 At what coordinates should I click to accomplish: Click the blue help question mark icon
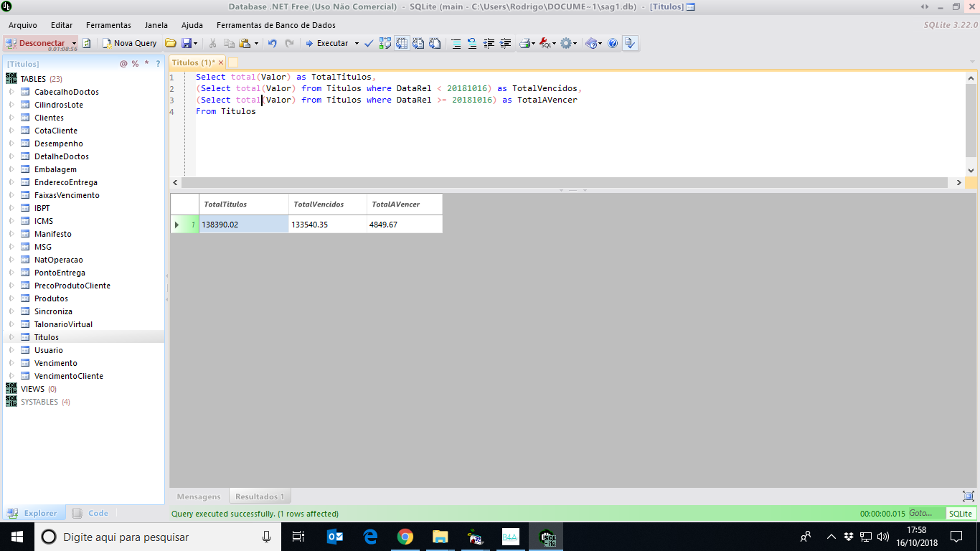click(613, 43)
